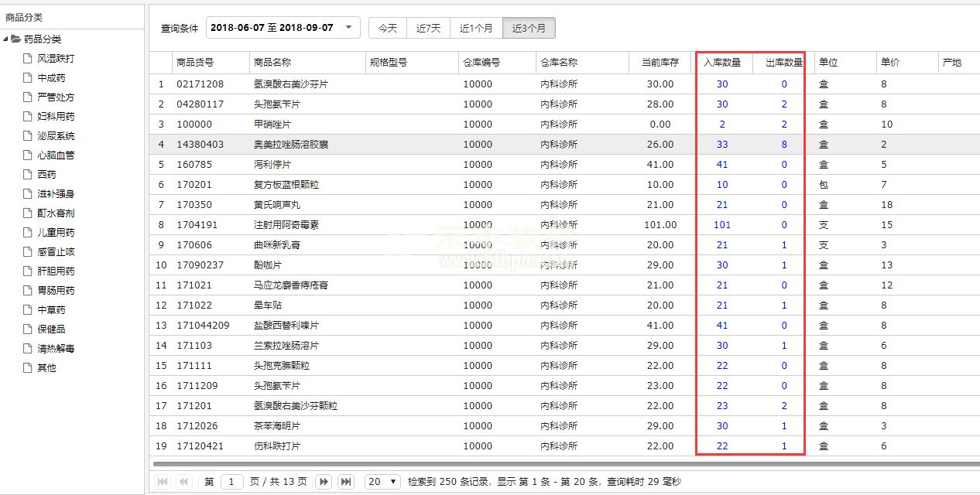Open the 风湿跌打 category
Viewport: 980px width, 495px height.
pyautogui.click(x=56, y=59)
